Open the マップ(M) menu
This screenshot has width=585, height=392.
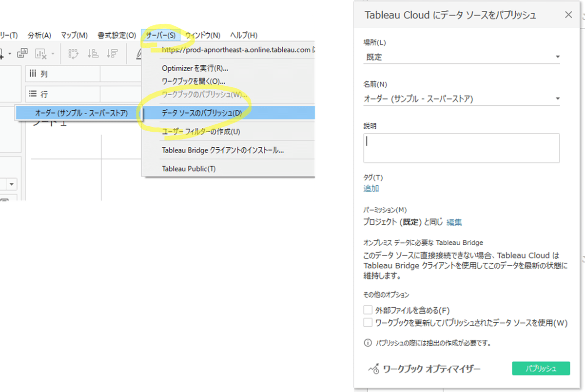(74, 35)
